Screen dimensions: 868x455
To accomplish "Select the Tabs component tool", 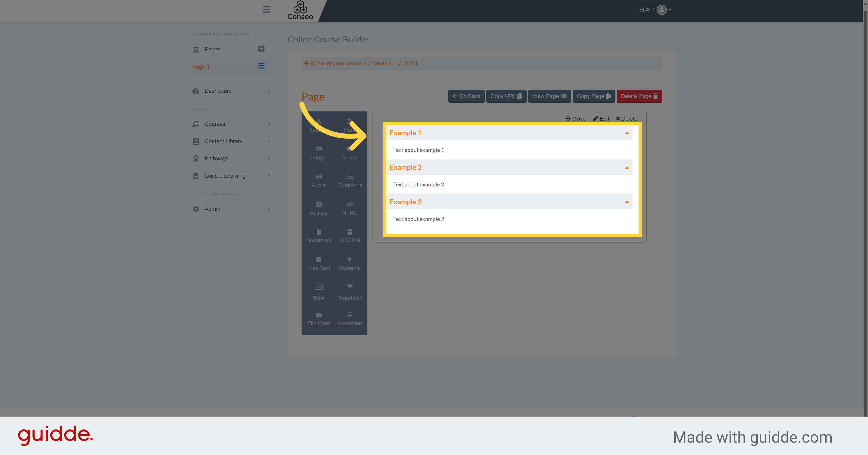I will pyautogui.click(x=318, y=292).
